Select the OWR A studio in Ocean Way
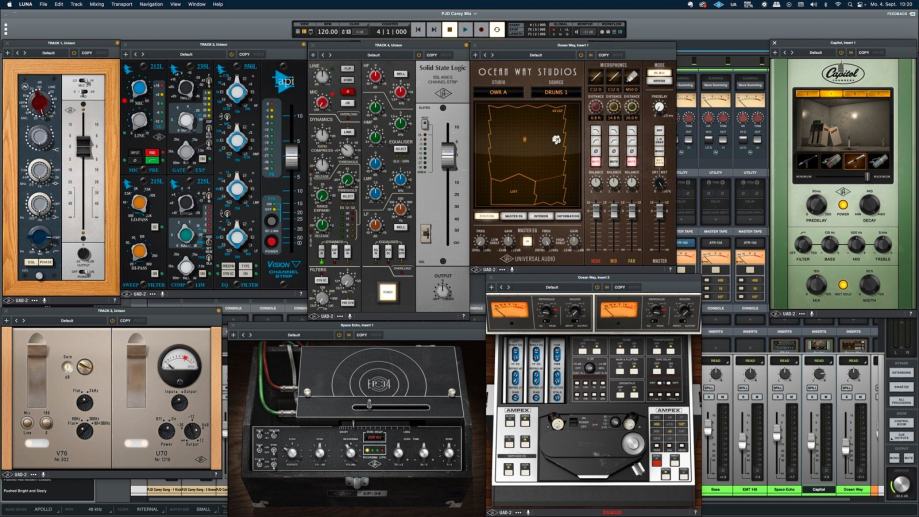Screen dimensions: 919x517 pos(500,93)
